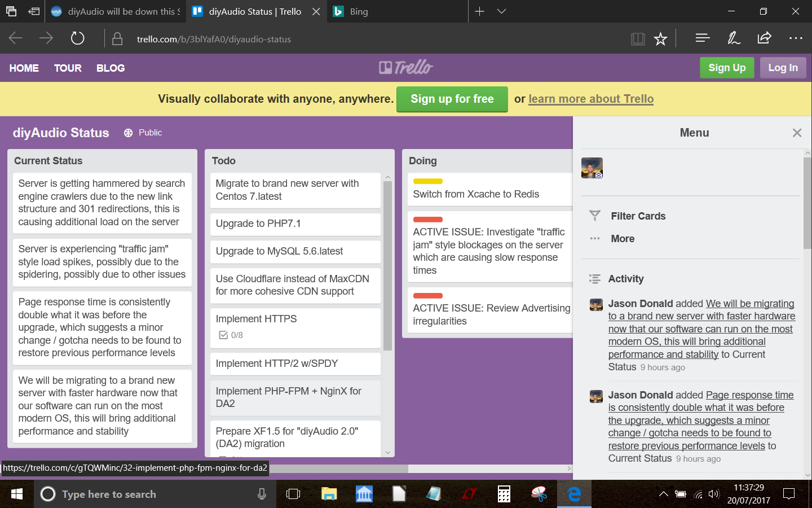Open learn more about Trello link
Screen dimensions: 812x508
[x=591, y=99]
